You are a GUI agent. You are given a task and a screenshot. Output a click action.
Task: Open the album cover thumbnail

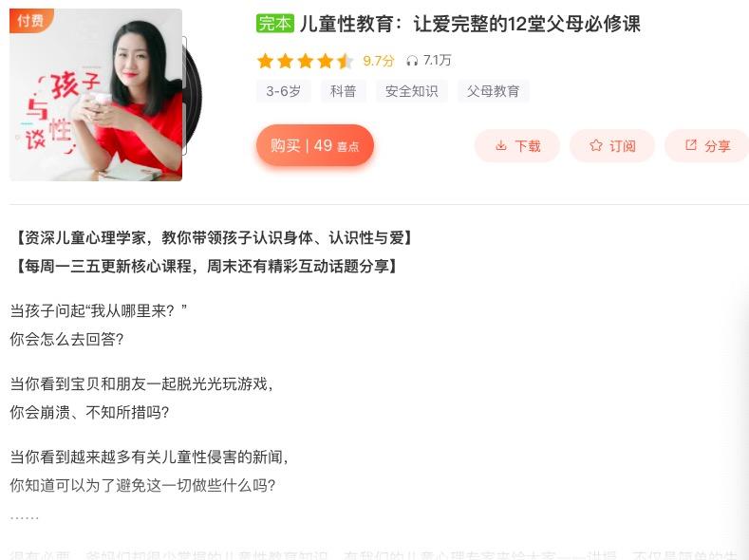pyautogui.click(x=96, y=95)
